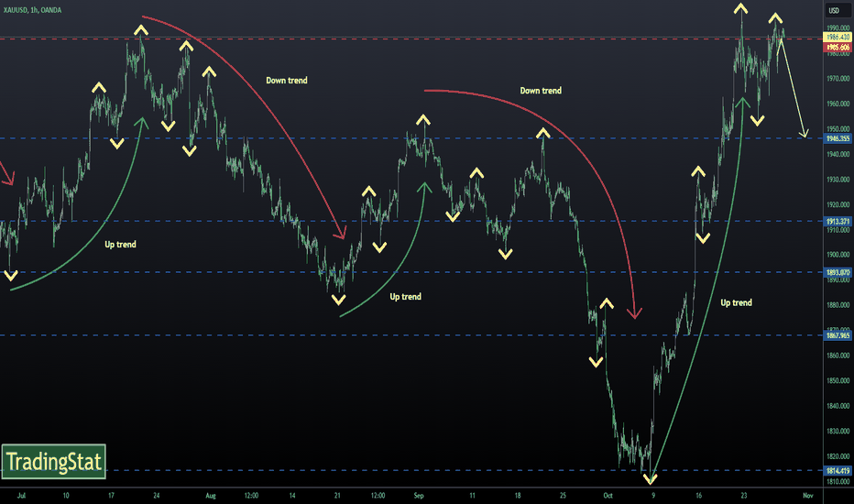854x504 pixels.
Task: Click the 1880.000 tick on the price scale
Action: tap(838, 304)
